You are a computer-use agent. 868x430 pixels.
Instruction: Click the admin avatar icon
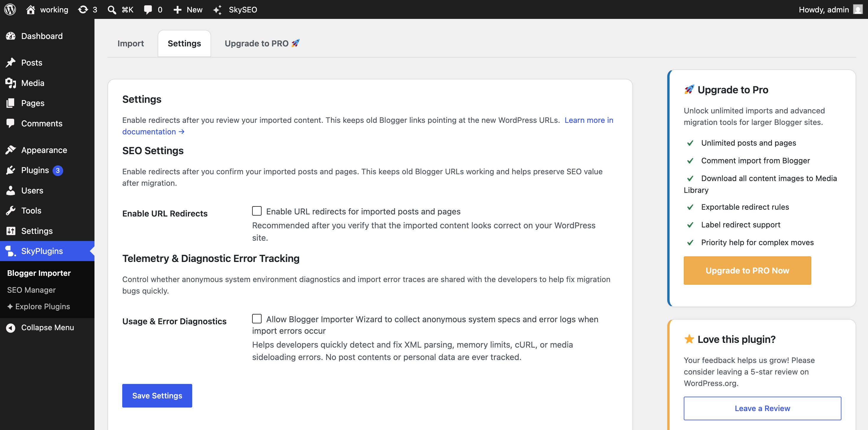(x=858, y=9)
